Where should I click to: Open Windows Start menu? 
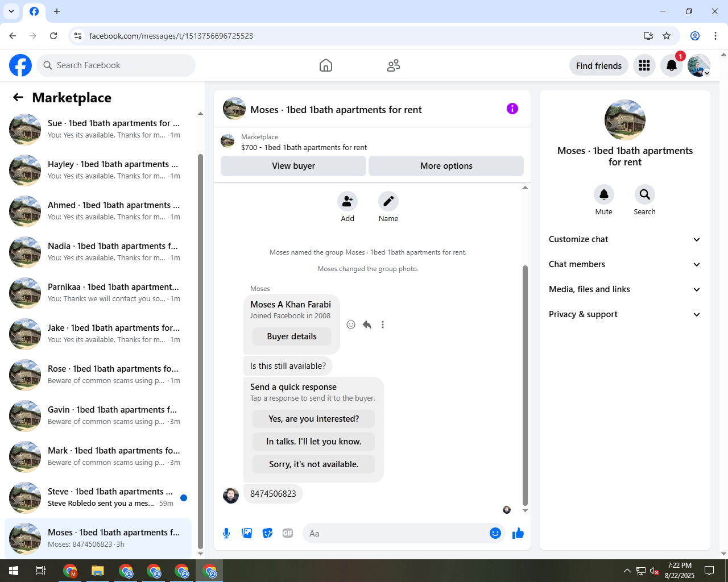pyautogui.click(x=14, y=571)
